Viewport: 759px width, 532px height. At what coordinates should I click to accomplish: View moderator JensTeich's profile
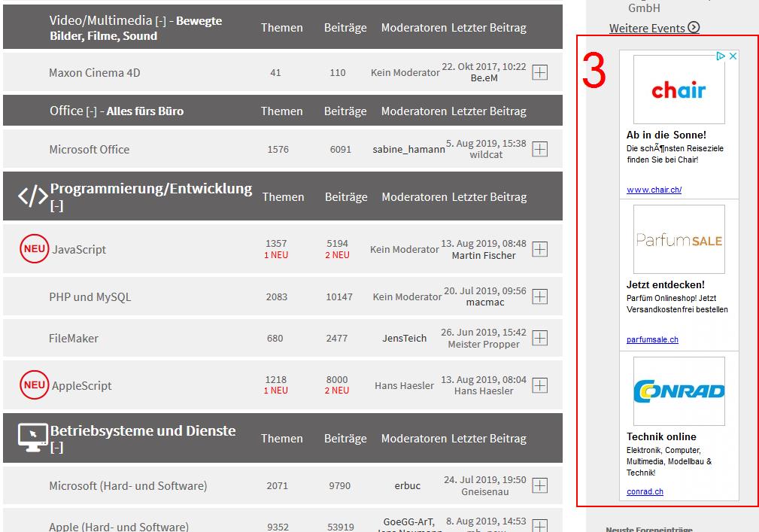click(405, 339)
